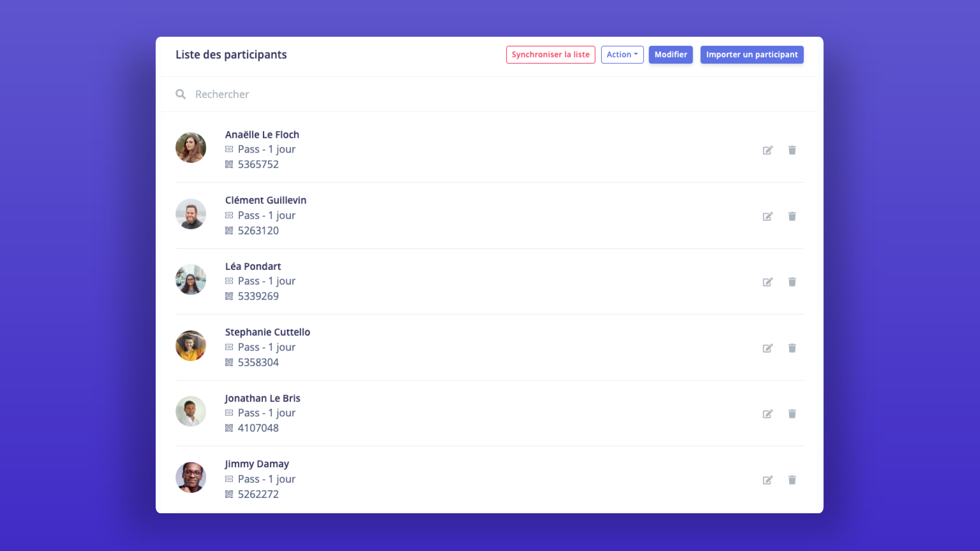Screen dimensions: 980x551
Task: Click the edit icon for Léa Pondart
Action: pos(767,282)
